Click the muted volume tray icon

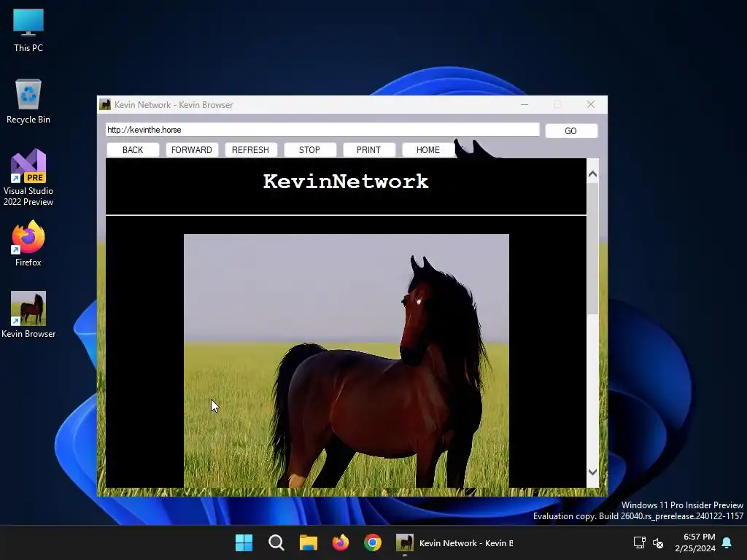[658, 542]
